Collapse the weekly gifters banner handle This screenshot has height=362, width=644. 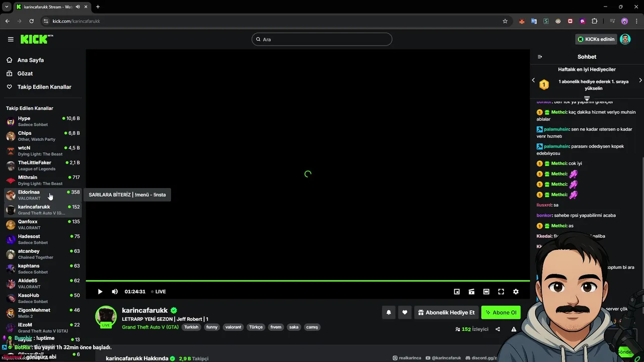(x=587, y=98)
